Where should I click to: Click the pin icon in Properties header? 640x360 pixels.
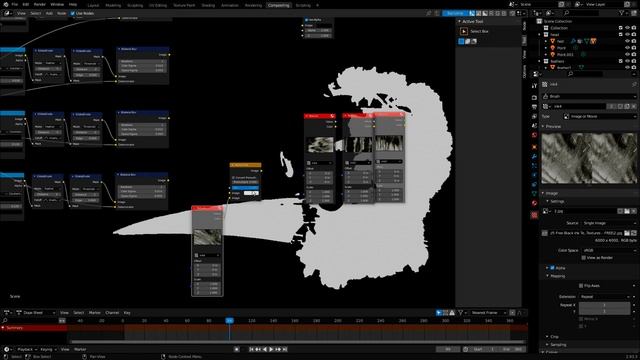click(634, 84)
